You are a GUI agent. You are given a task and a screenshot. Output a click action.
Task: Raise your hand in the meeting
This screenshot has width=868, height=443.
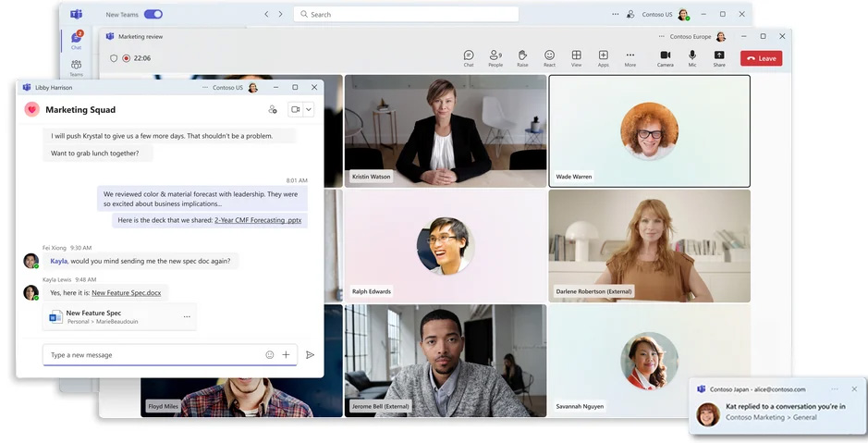pos(522,57)
